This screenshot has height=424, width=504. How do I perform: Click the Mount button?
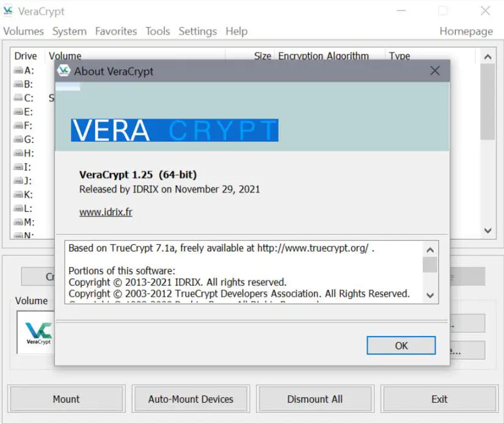[x=66, y=399]
